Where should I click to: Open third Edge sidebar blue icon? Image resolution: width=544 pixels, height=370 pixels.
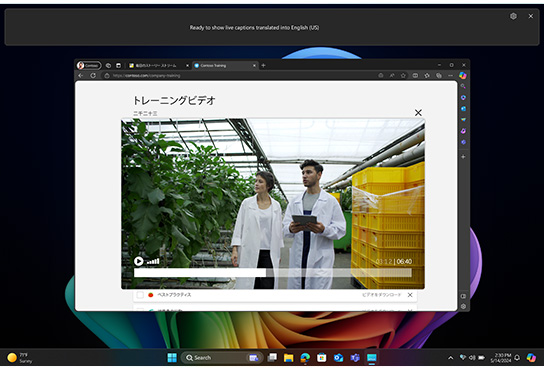463,109
